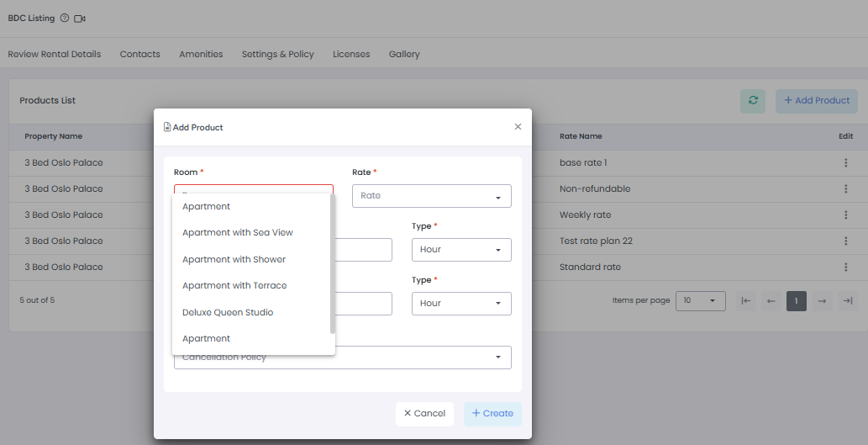The height and width of the screenshot is (445, 868).
Task: Choose Apartment with Terrace option
Action: (251, 285)
